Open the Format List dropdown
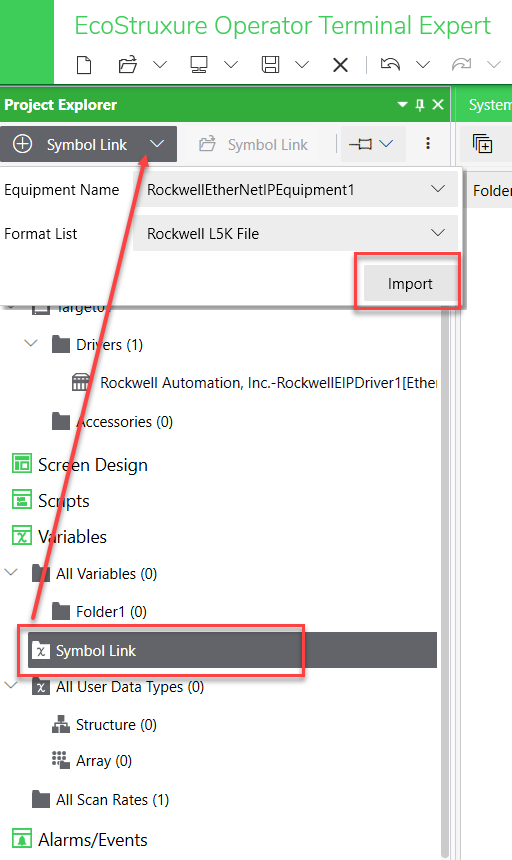This screenshot has height=860, width=512. [x=295, y=234]
